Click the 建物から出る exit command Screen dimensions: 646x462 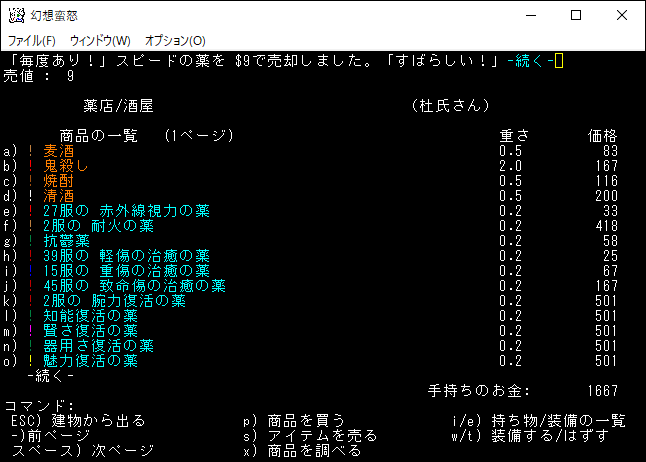pos(98,420)
